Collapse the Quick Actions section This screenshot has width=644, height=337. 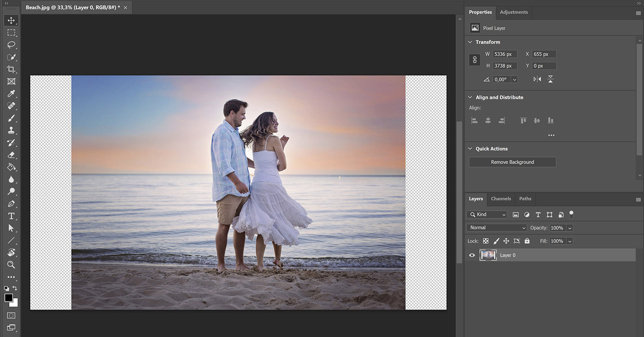[x=470, y=149]
